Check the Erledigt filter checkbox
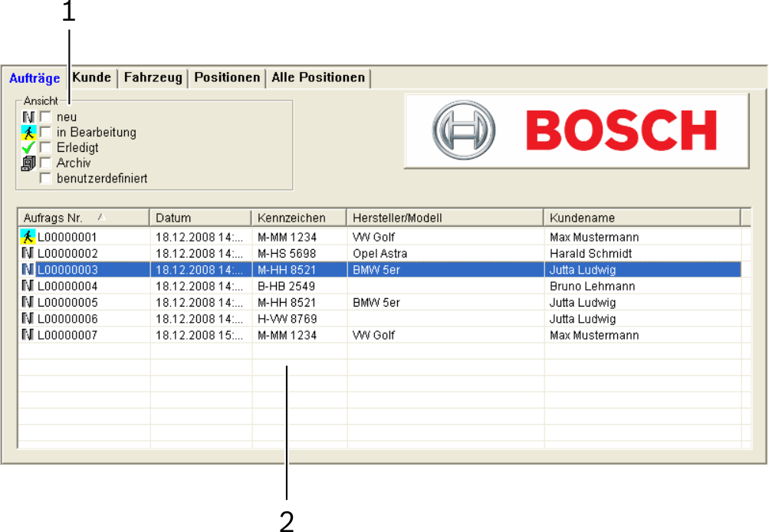 tap(45, 147)
